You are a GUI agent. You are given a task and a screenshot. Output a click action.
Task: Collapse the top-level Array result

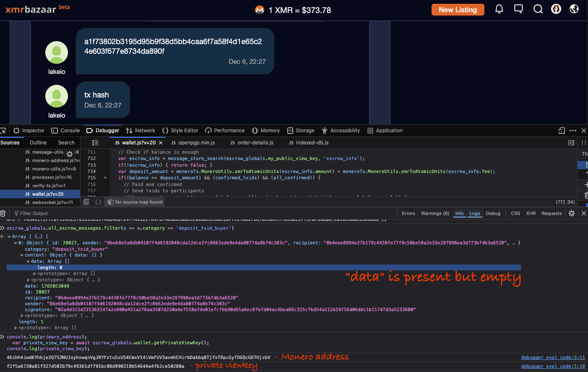(x=9, y=237)
